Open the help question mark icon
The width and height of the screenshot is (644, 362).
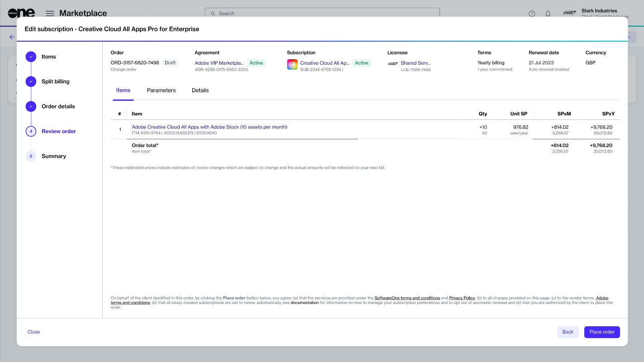click(x=532, y=14)
